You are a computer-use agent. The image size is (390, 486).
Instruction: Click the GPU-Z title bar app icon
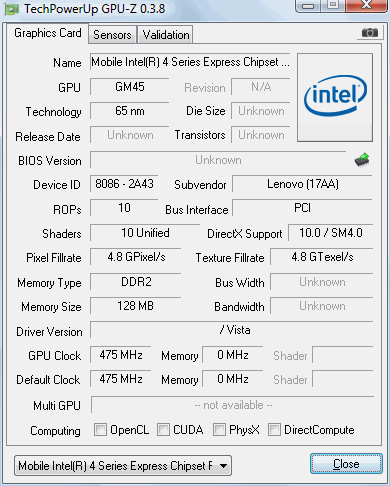pos(12,9)
